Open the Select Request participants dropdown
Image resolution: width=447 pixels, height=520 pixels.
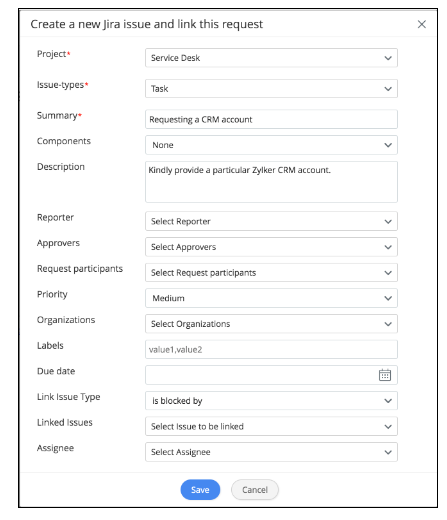pyautogui.click(x=271, y=273)
